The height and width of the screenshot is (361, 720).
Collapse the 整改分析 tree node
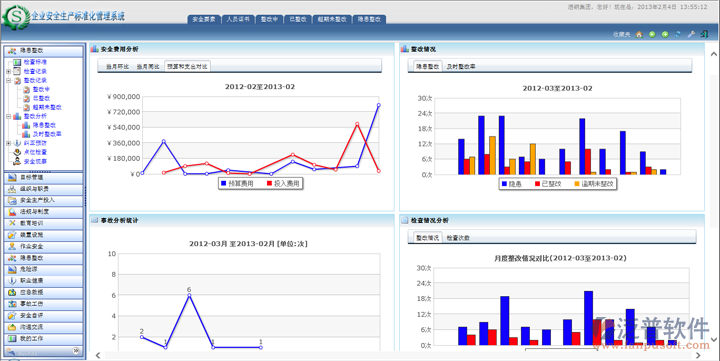coord(8,116)
